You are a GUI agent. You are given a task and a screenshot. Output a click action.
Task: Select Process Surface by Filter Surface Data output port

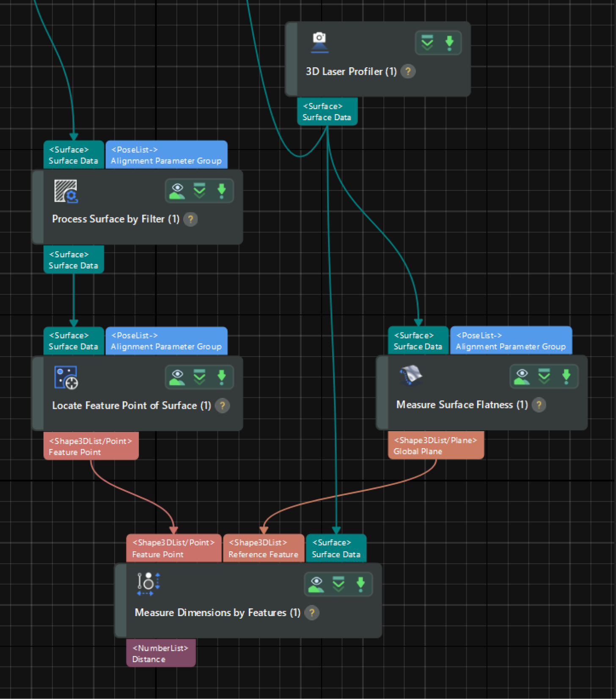pos(74,260)
